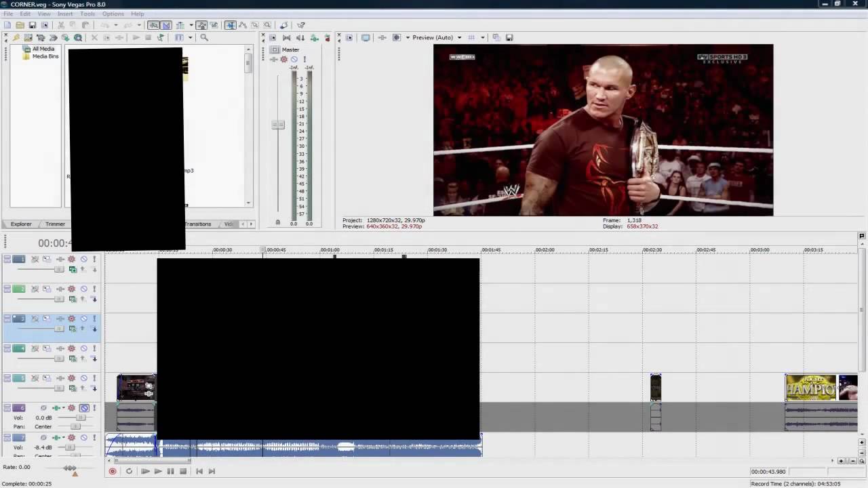868x488 pixels.
Task: Click the 00:02:30 ruler mark on timeline
Action: (652, 250)
